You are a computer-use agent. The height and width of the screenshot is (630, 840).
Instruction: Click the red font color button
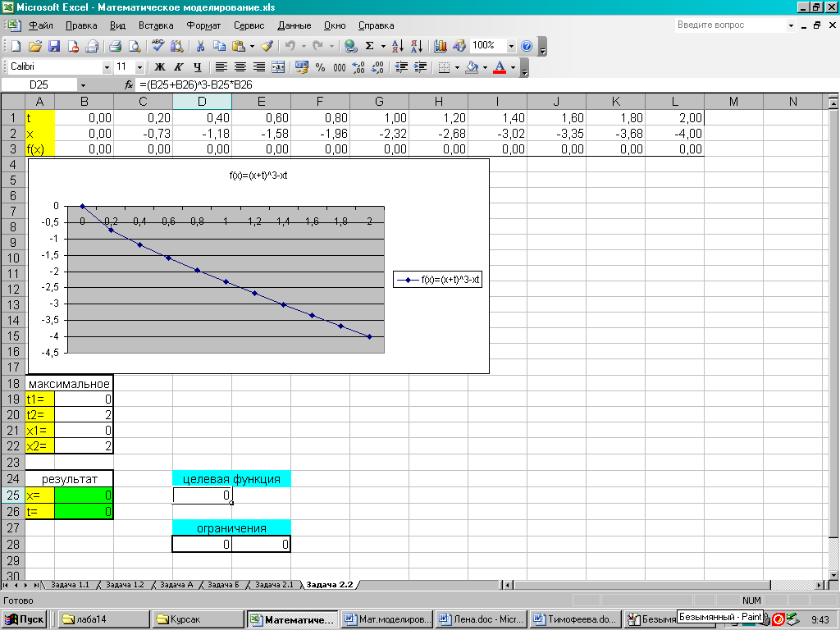pyautogui.click(x=500, y=67)
